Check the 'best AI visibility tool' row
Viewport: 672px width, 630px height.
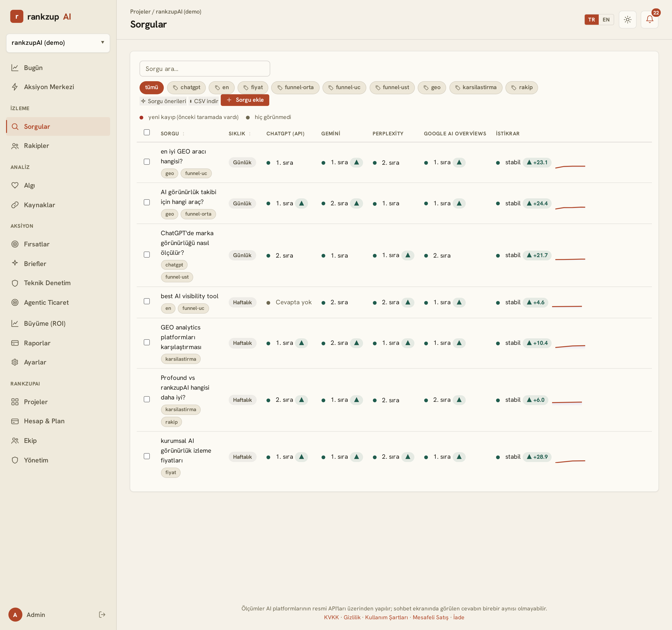(147, 301)
